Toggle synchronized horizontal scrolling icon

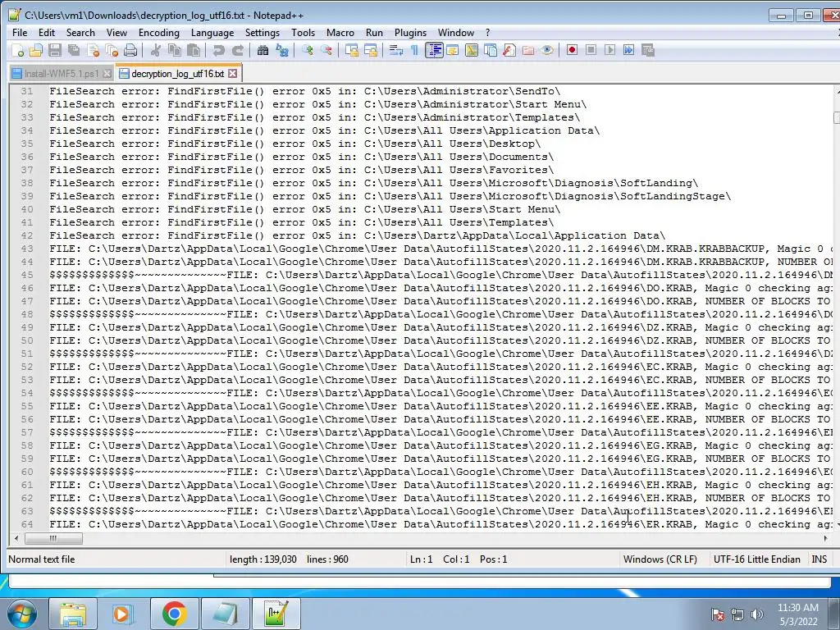click(370, 50)
